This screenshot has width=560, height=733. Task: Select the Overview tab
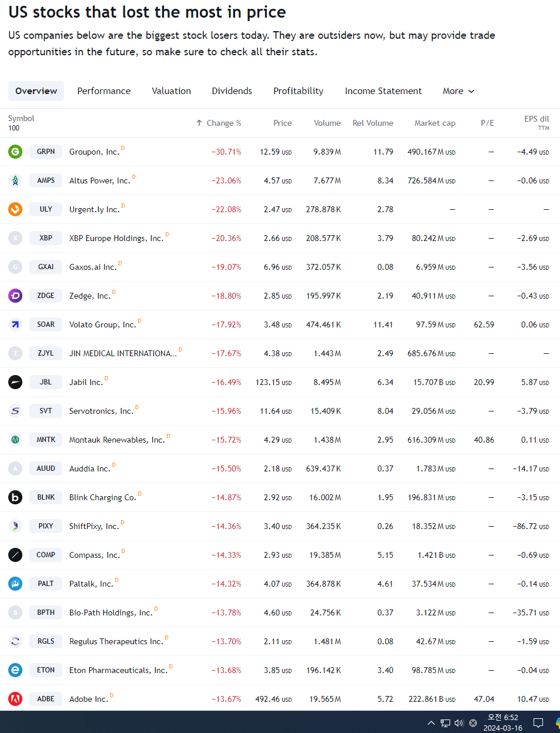pyautogui.click(x=36, y=91)
